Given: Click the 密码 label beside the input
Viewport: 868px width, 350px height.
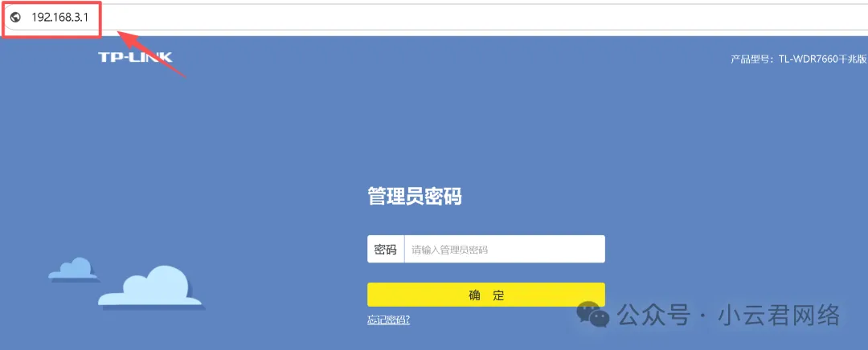Looking at the screenshot, I should coord(385,250).
